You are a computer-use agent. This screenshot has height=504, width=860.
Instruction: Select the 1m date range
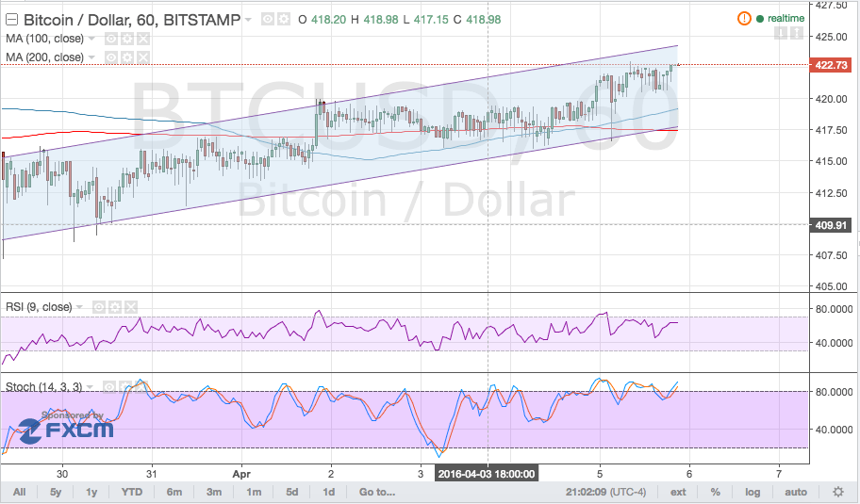coord(254,492)
